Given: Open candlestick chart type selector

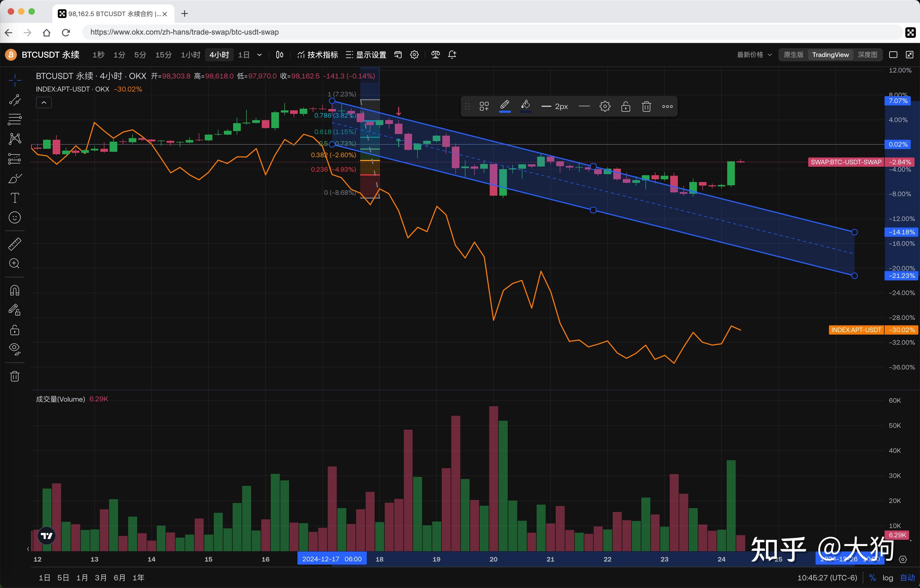Looking at the screenshot, I should click(279, 54).
